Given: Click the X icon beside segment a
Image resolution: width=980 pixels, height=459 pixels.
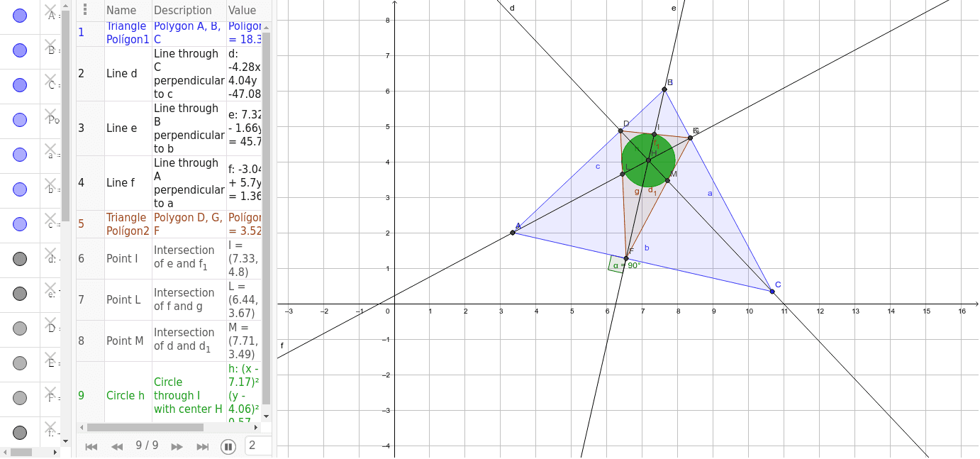Looking at the screenshot, I should [x=50, y=150].
